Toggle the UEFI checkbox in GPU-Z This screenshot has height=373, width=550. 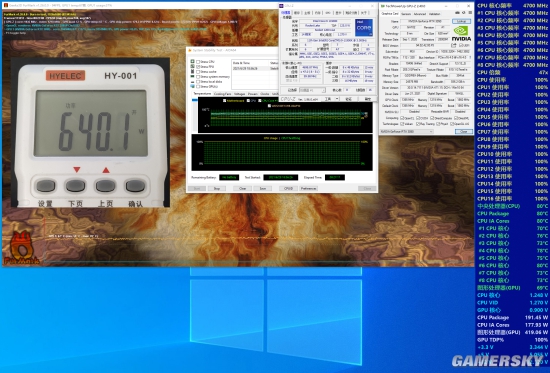(x=461, y=45)
